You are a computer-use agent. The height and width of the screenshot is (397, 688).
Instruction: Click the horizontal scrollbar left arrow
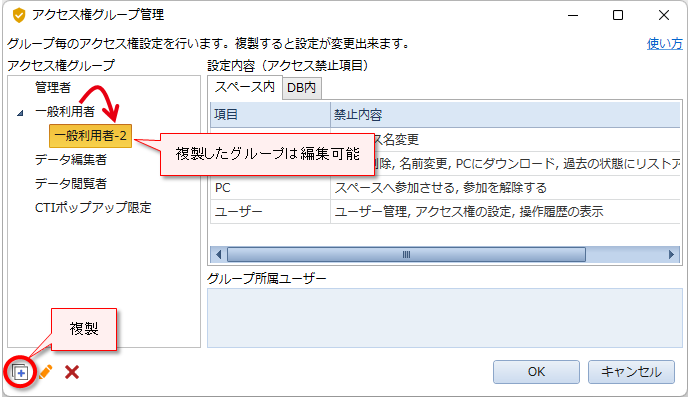(x=219, y=254)
